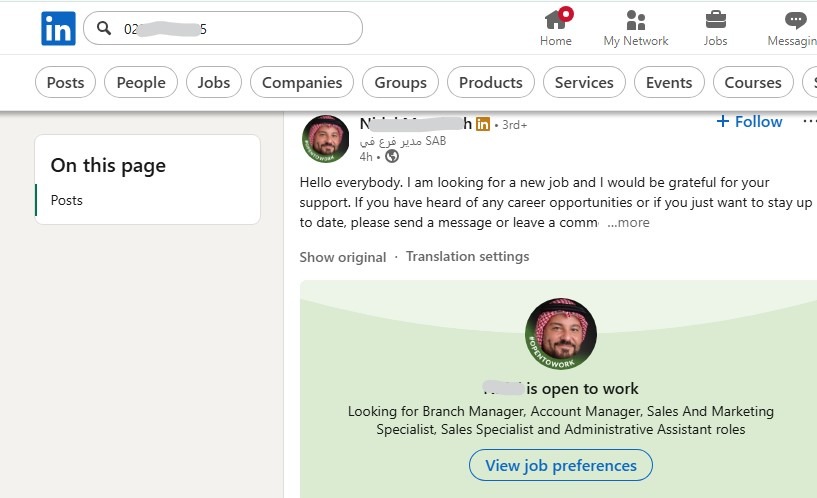Open the post's three-dot options menu
817x498 pixels.
[809, 122]
